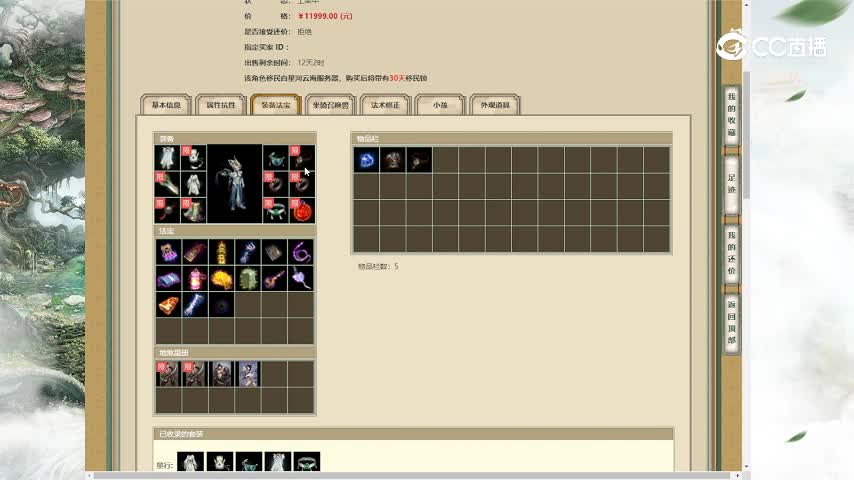Click the 物品栏数: 5 label
854x480 pixels.
pos(378,266)
